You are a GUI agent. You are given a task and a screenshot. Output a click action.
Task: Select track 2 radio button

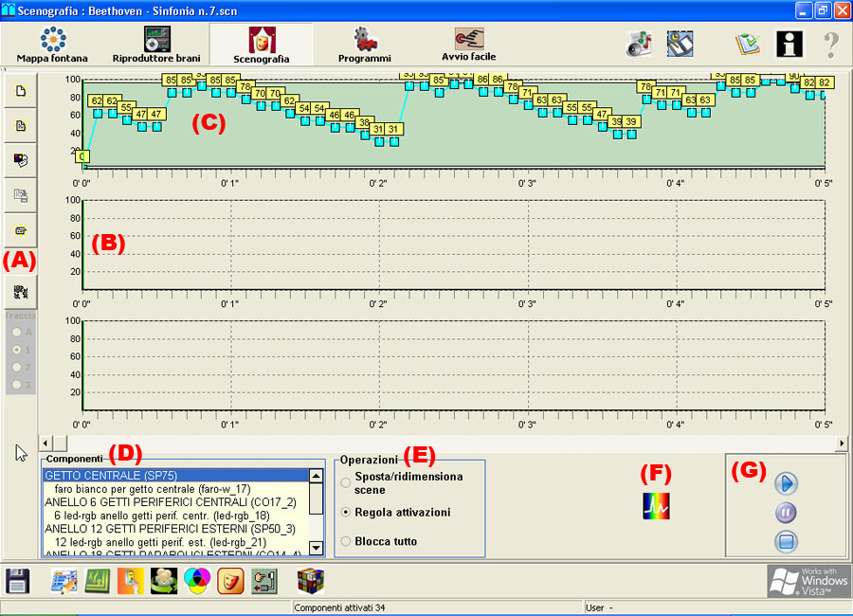(17, 367)
